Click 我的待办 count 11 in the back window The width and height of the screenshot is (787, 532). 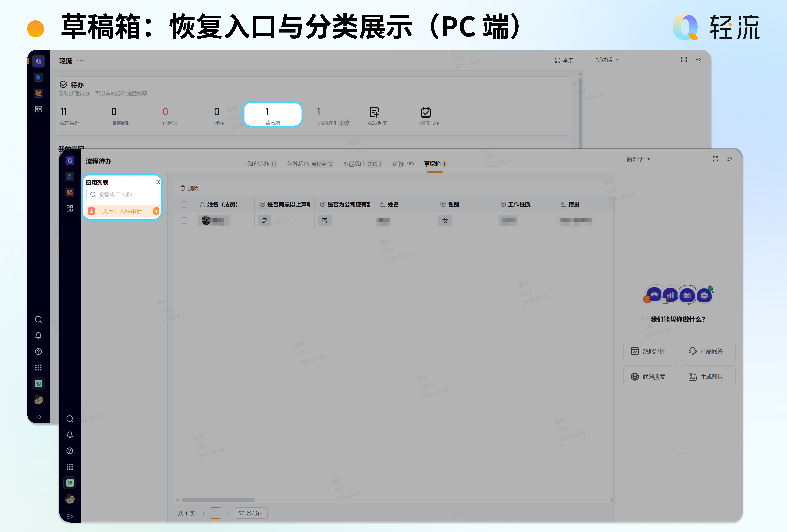pyautogui.click(x=69, y=116)
